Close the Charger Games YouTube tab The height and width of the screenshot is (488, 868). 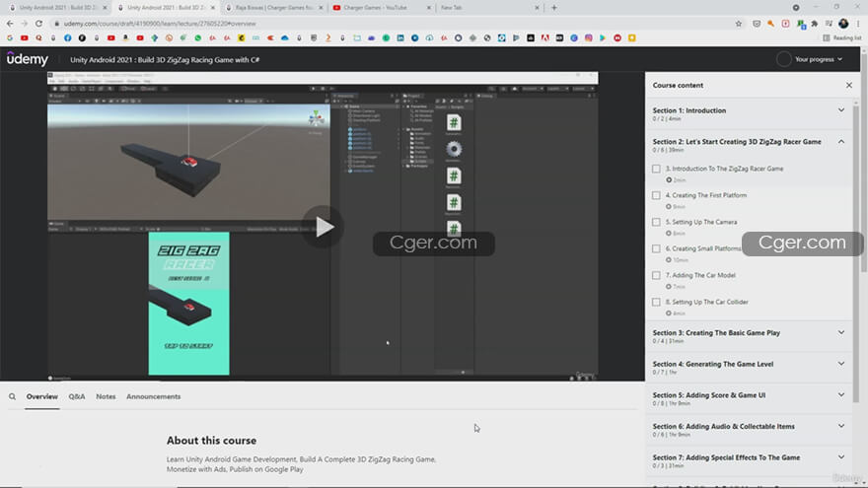click(428, 8)
